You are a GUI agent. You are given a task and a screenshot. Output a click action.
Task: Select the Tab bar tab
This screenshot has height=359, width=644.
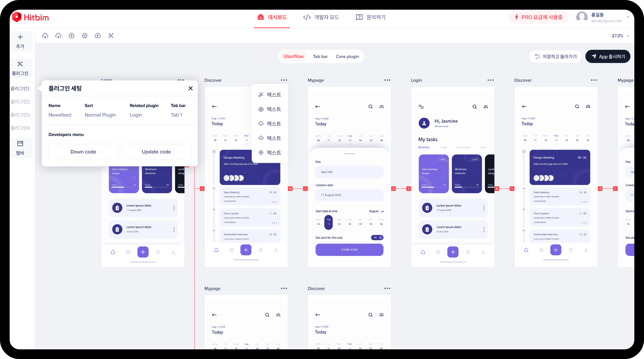pos(321,56)
